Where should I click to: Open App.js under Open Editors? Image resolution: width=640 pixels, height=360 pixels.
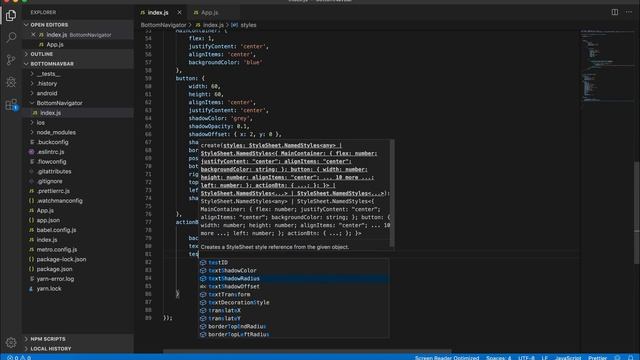pyautogui.click(x=78, y=44)
